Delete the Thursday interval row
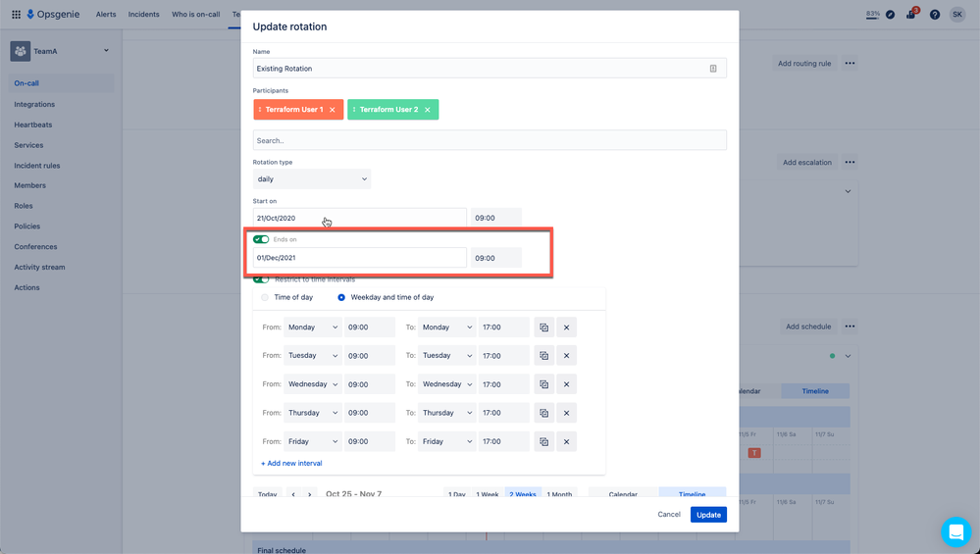 point(566,413)
